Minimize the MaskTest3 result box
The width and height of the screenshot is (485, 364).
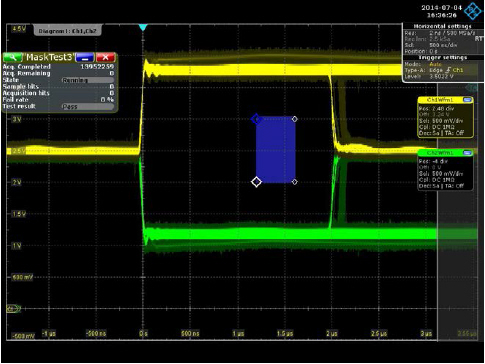point(85,57)
